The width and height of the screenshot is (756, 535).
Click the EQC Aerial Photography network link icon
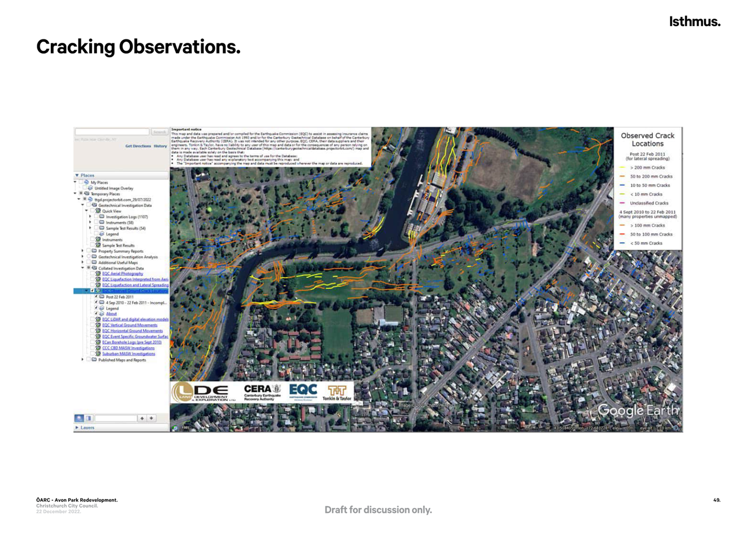coord(98,273)
